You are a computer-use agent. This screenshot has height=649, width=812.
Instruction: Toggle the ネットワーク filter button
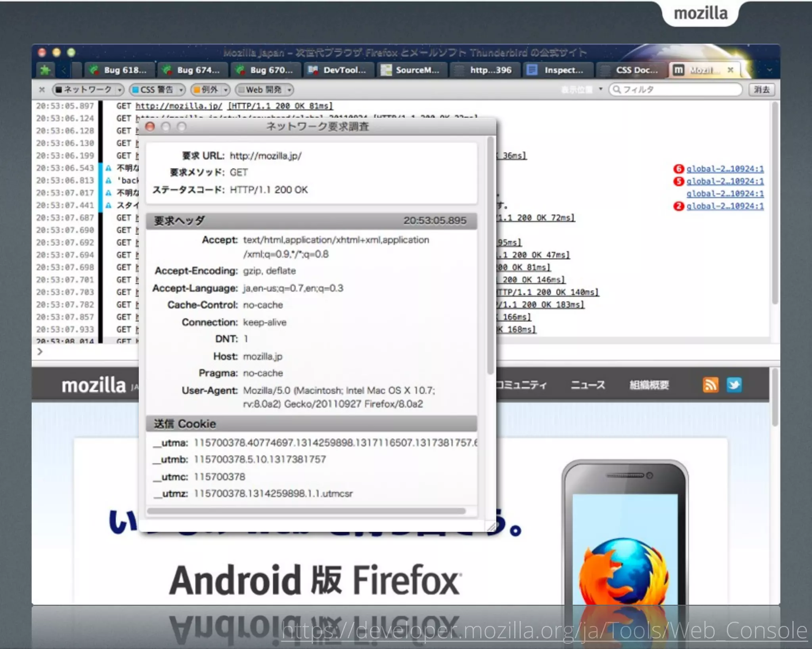[x=84, y=90]
